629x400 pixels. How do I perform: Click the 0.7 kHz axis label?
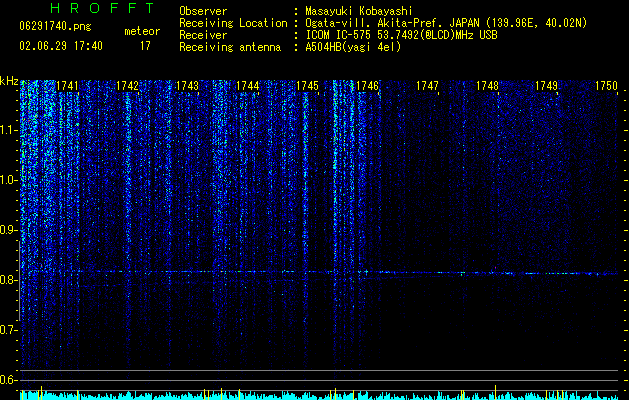click(x=9, y=330)
